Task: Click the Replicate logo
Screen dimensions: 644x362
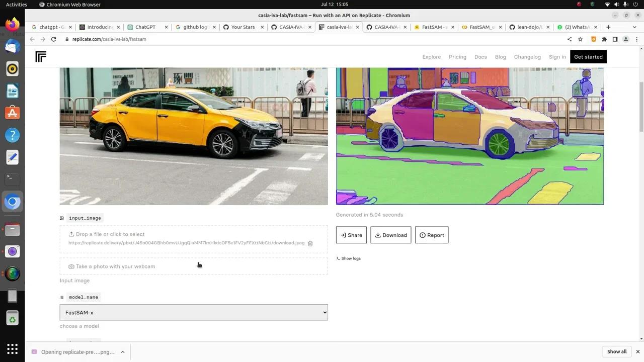Action: (x=41, y=56)
